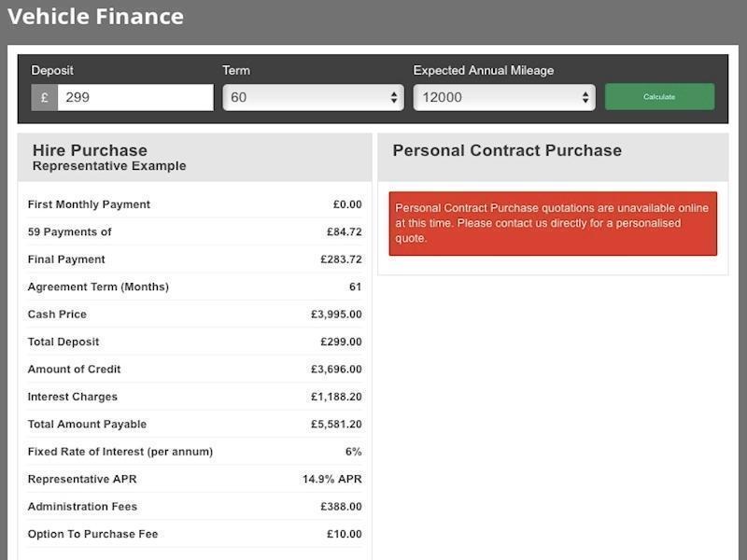747x560 pixels.
Task: Click the Total Deposit row label
Action: tap(63, 342)
